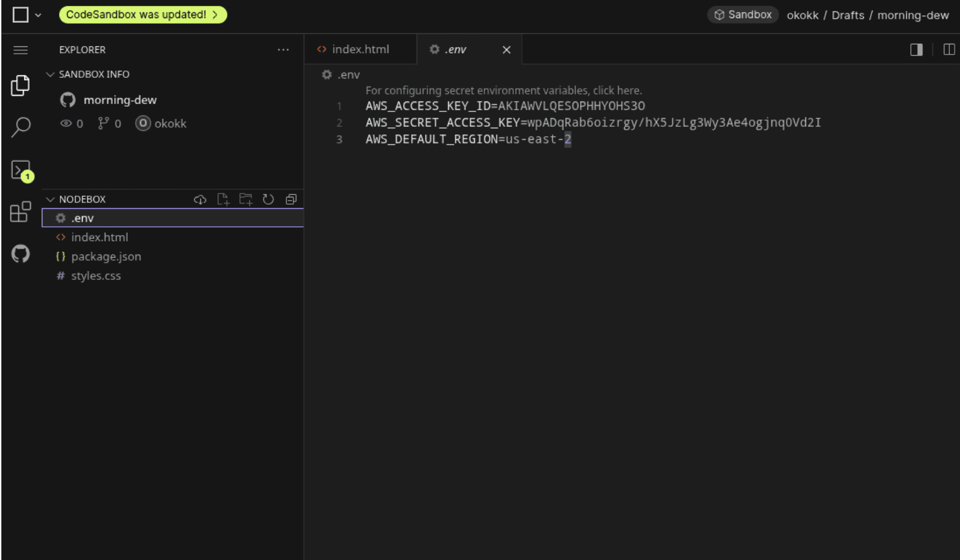Image resolution: width=960 pixels, height=560 pixels.
Task: Click the views eye count icon
Action: (66, 124)
